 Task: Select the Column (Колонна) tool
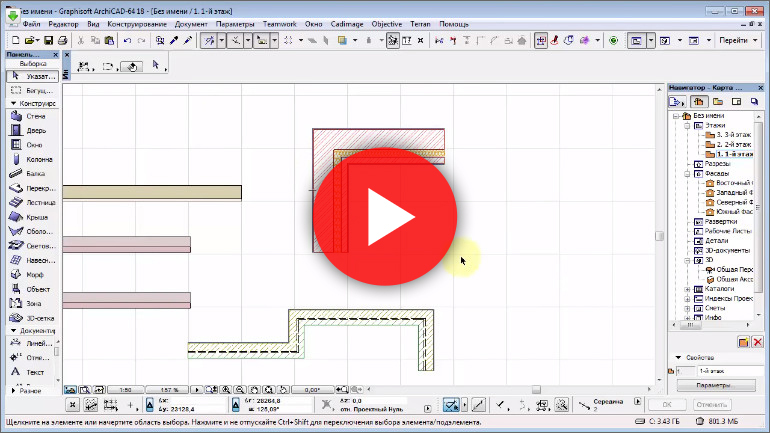click(x=32, y=160)
